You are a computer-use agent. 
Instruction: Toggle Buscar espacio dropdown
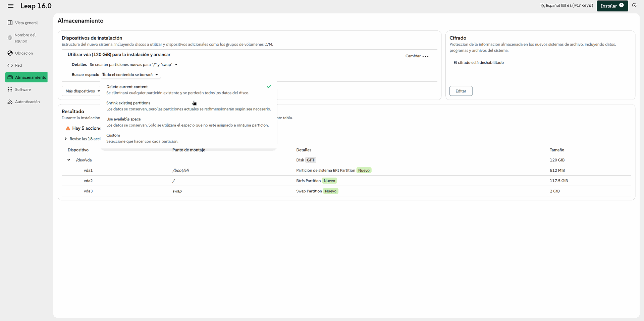click(130, 75)
